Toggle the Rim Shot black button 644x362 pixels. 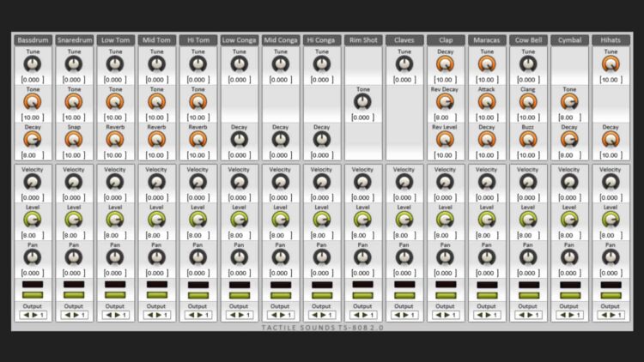click(x=362, y=284)
